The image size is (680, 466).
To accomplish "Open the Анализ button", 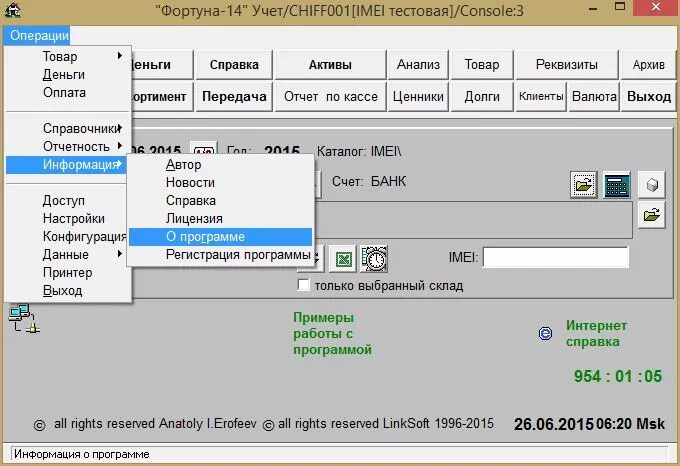I will coord(418,65).
